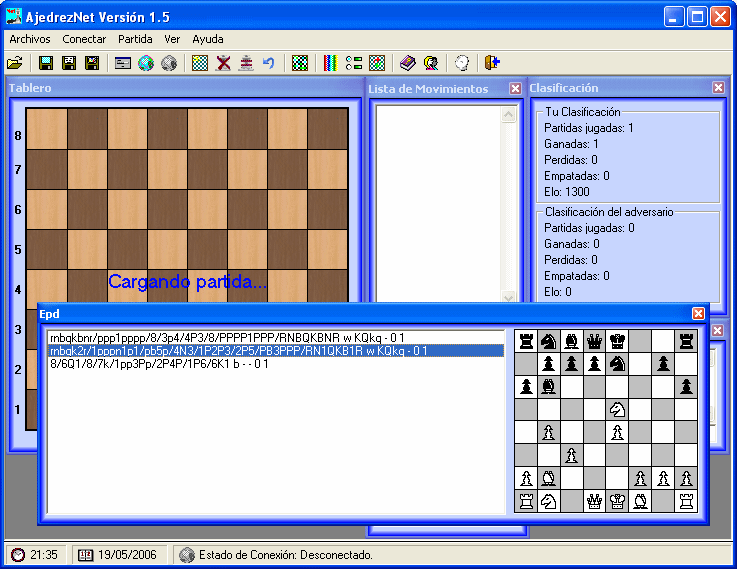Close the Clasificación panel
The image size is (737, 569).
pyautogui.click(x=718, y=88)
